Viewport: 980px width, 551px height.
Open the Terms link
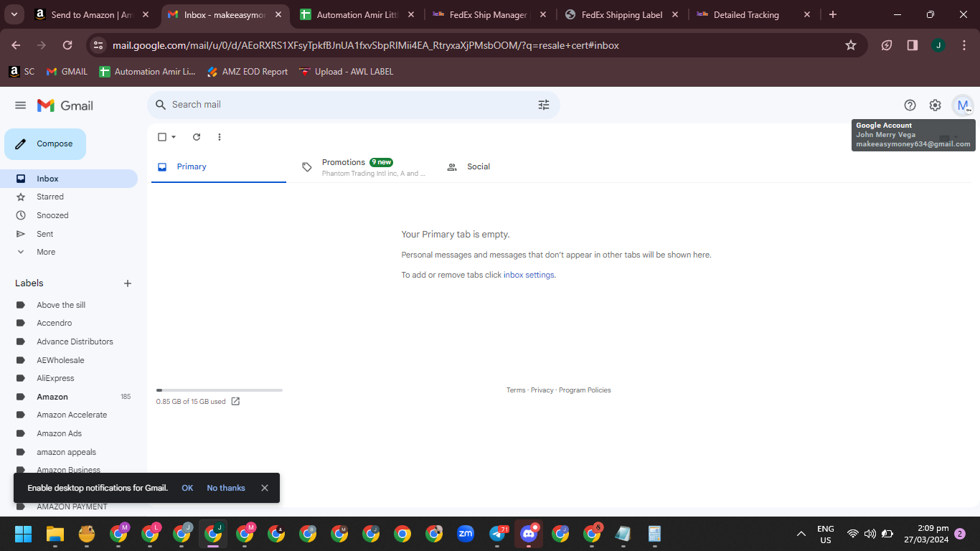pos(516,390)
